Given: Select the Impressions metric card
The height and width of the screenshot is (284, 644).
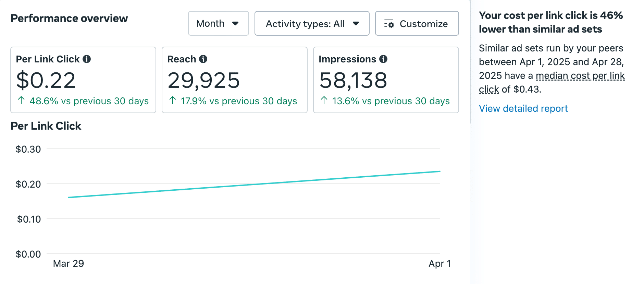Looking at the screenshot, I should tap(386, 80).
